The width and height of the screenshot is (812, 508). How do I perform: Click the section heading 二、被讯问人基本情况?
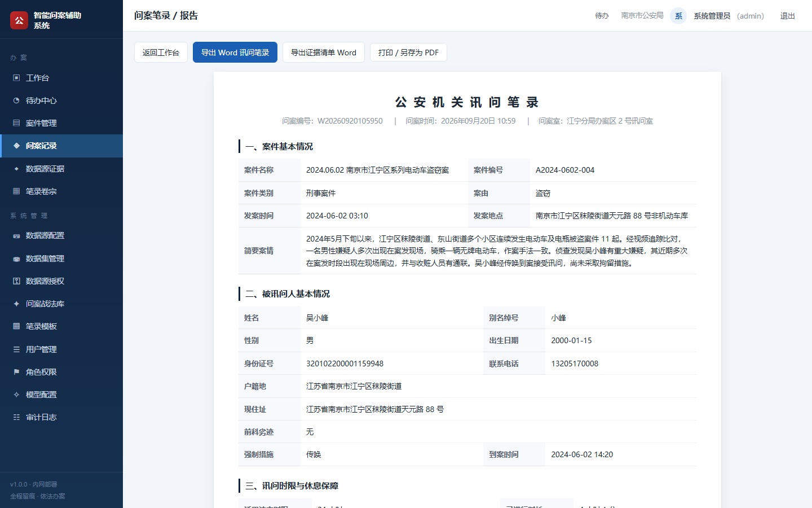pos(288,294)
